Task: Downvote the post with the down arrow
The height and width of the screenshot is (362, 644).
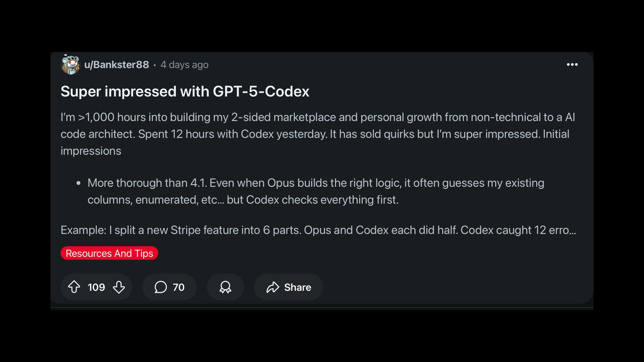Action: point(119,287)
